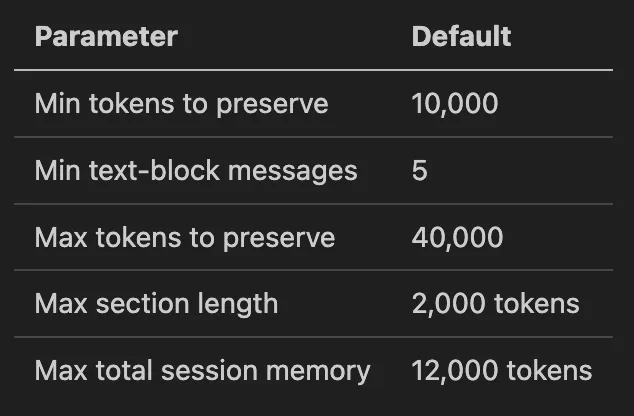
Task: Select the Max section length label
Action: point(156,304)
